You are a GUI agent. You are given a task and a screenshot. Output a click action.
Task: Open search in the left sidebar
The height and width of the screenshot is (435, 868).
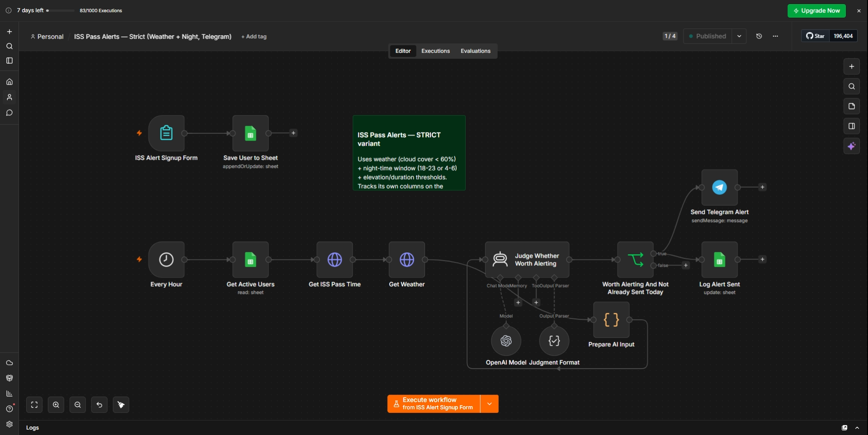[x=9, y=46]
